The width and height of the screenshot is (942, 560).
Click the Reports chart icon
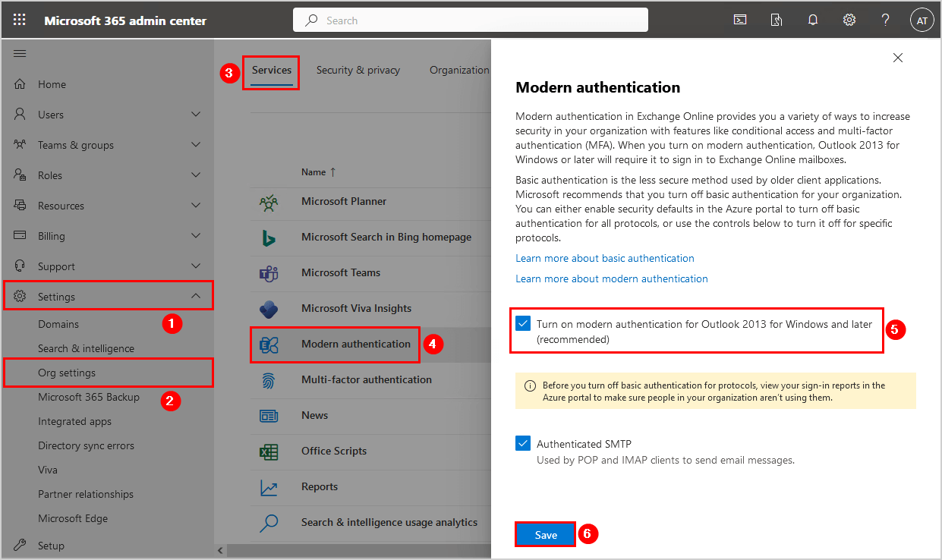click(269, 487)
